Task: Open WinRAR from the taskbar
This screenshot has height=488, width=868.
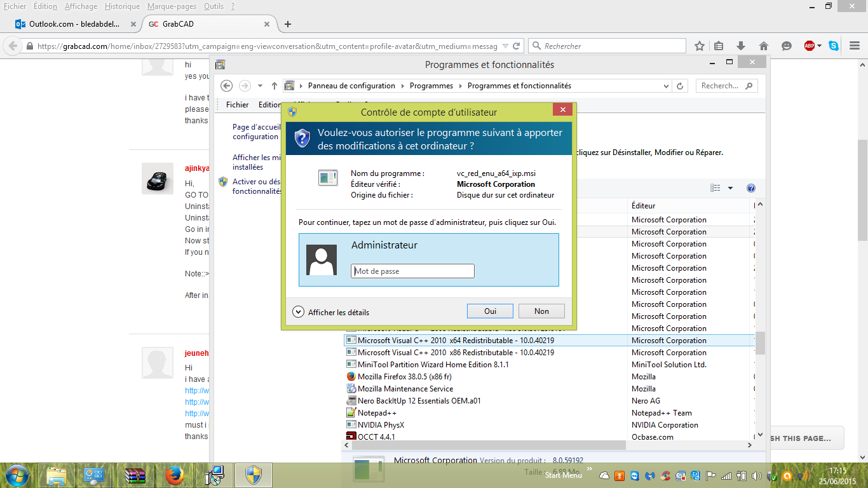Action: tap(135, 475)
